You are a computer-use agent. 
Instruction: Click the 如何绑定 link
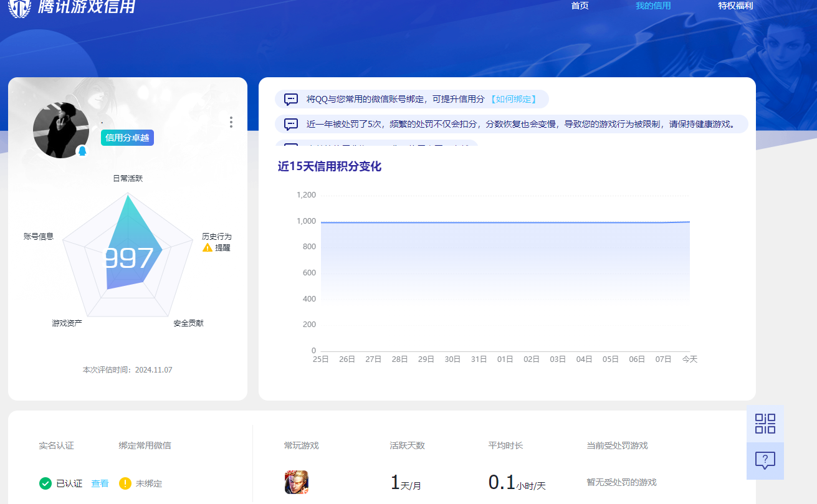point(513,99)
